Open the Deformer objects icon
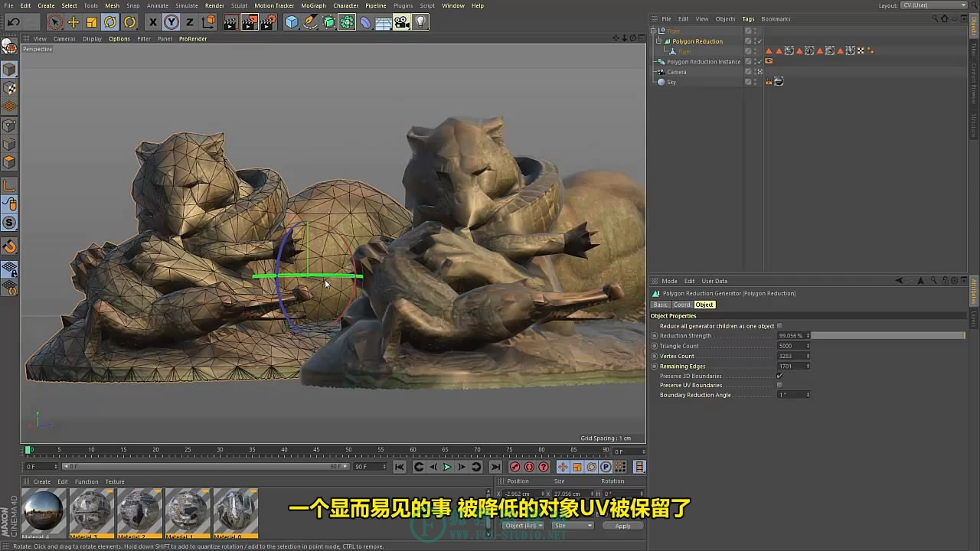This screenshot has width=980, height=551. click(x=365, y=22)
